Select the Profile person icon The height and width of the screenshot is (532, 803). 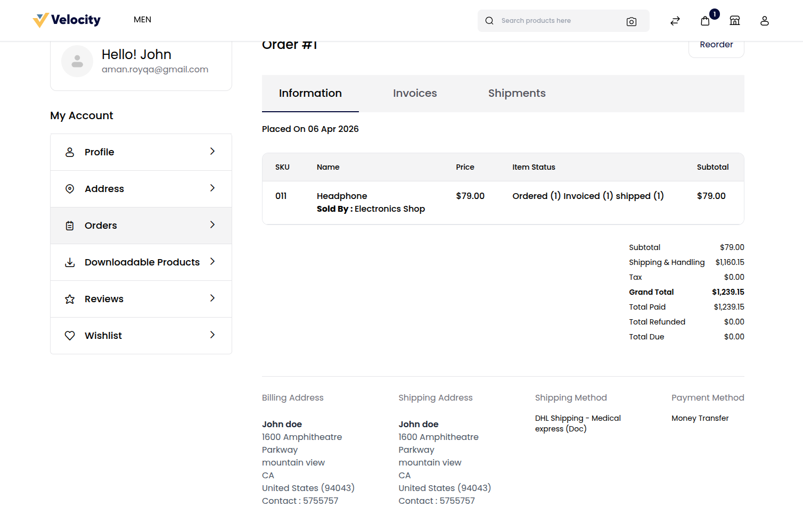(70, 152)
